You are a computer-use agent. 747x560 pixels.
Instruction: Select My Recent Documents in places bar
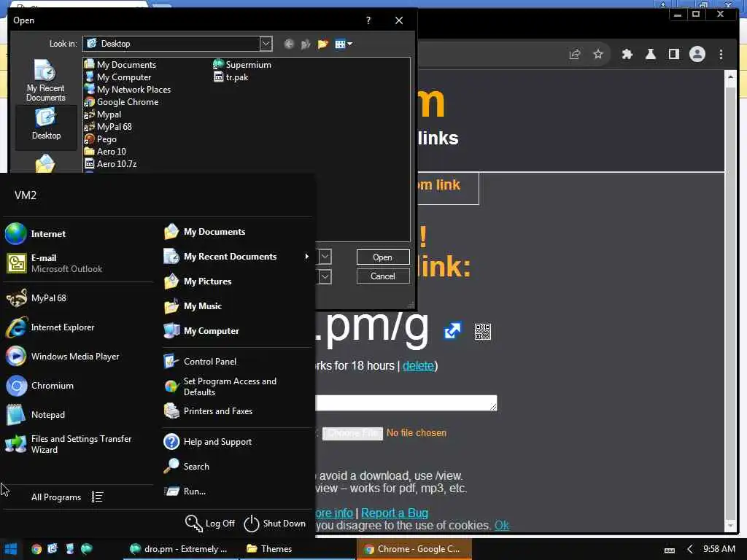(x=45, y=80)
